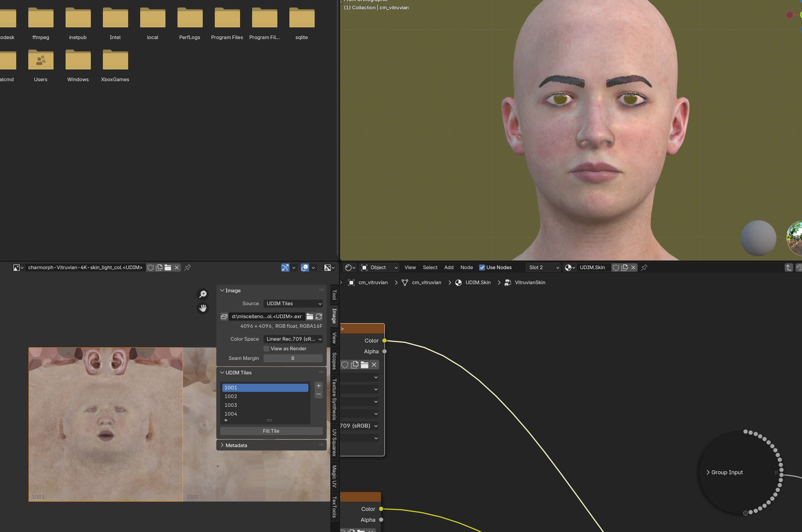The width and height of the screenshot is (802, 532).
Task: Click the zoom magnifier gizmo in image editor
Action: coord(203,294)
